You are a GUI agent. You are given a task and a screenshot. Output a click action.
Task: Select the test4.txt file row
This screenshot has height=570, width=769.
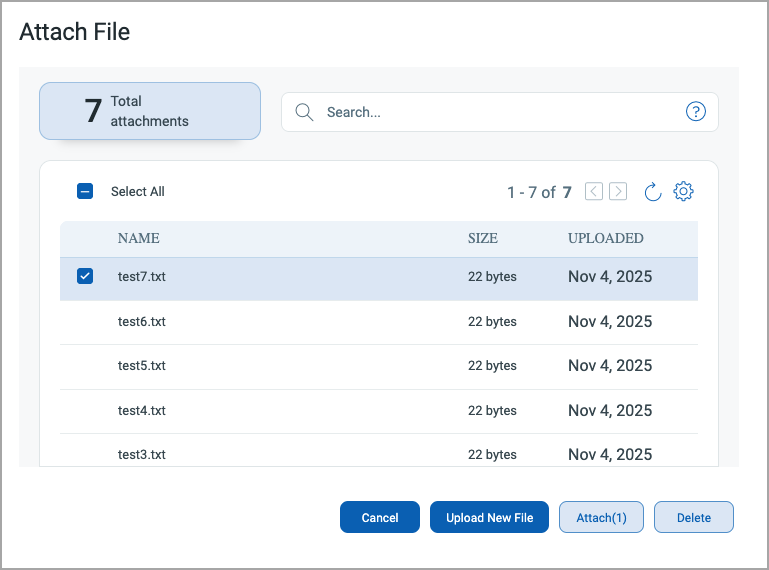click(142, 410)
